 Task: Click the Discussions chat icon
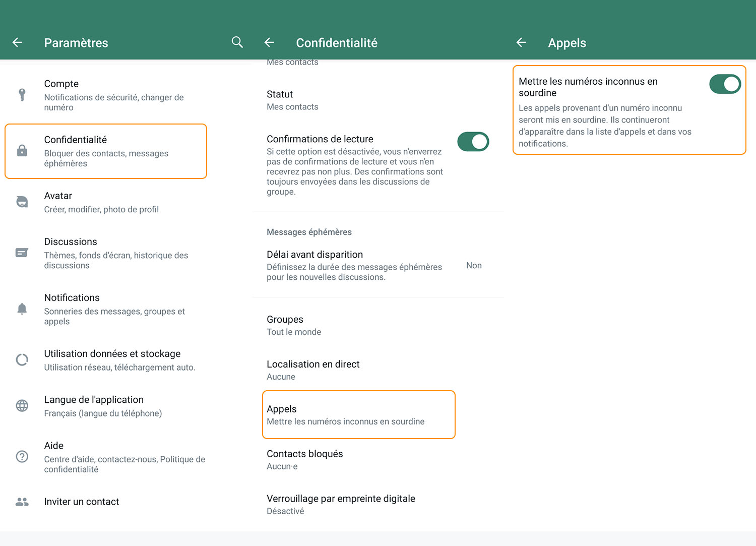point(22,253)
